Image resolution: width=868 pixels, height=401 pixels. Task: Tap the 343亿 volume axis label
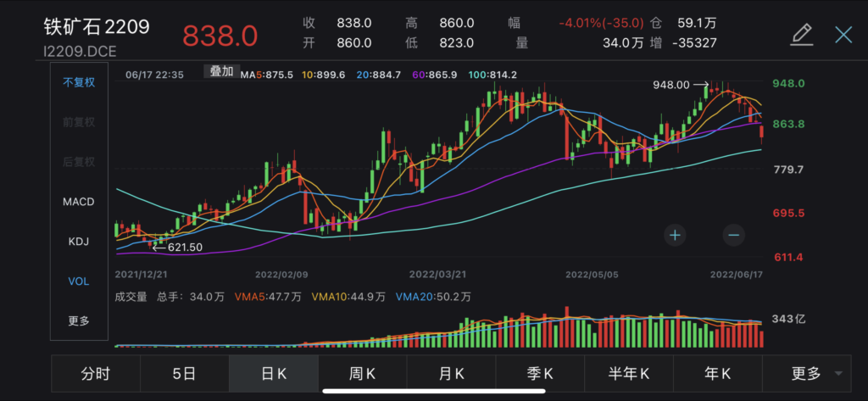788,319
